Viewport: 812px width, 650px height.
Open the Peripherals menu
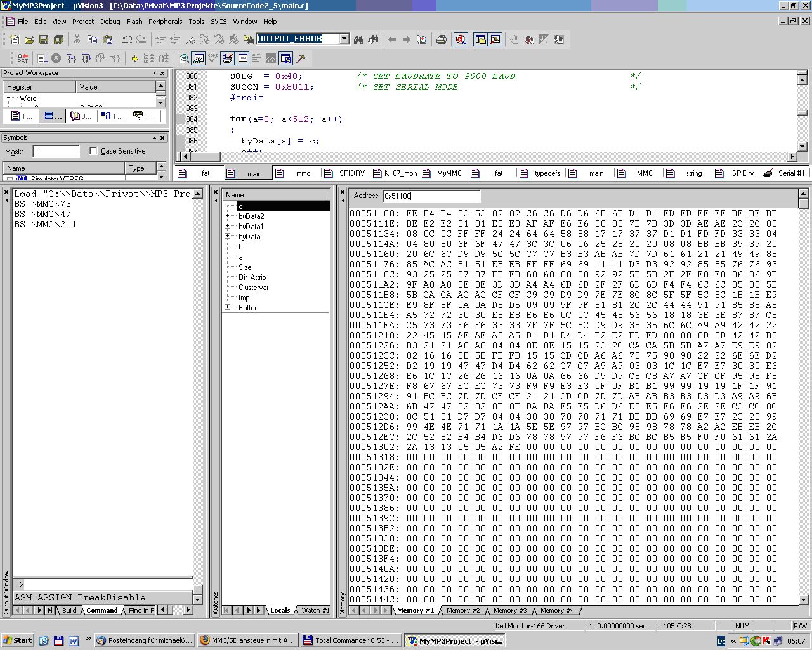165,22
